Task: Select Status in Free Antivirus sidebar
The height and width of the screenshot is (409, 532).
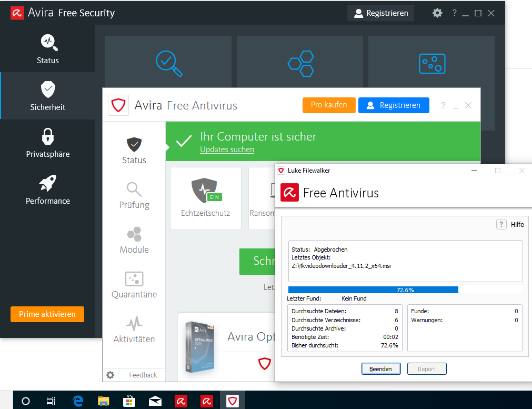Action: tap(134, 151)
